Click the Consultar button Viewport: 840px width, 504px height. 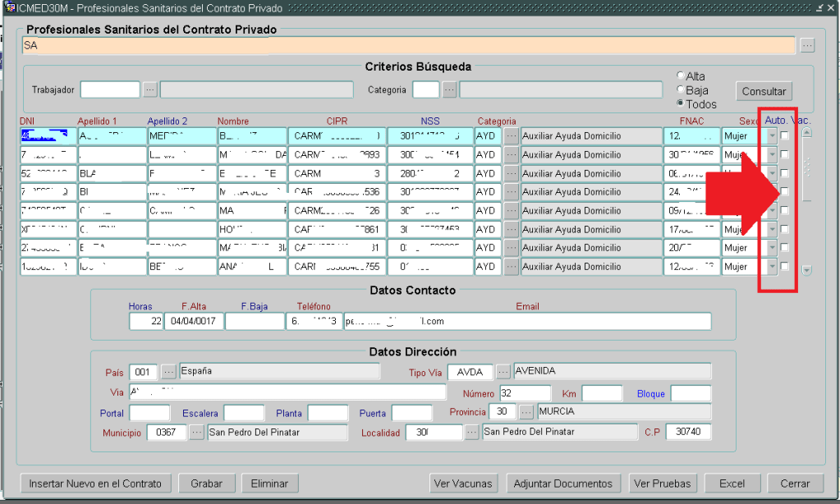764,91
